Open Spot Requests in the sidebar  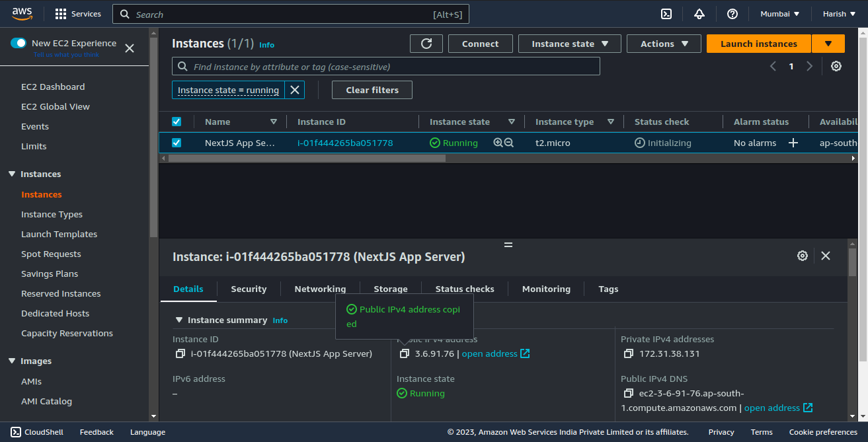pos(51,254)
